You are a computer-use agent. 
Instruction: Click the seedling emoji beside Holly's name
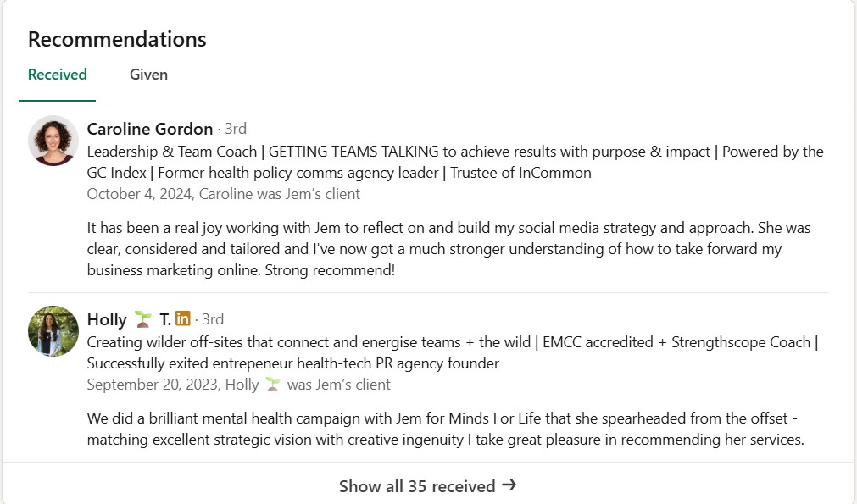tap(143, 318)
